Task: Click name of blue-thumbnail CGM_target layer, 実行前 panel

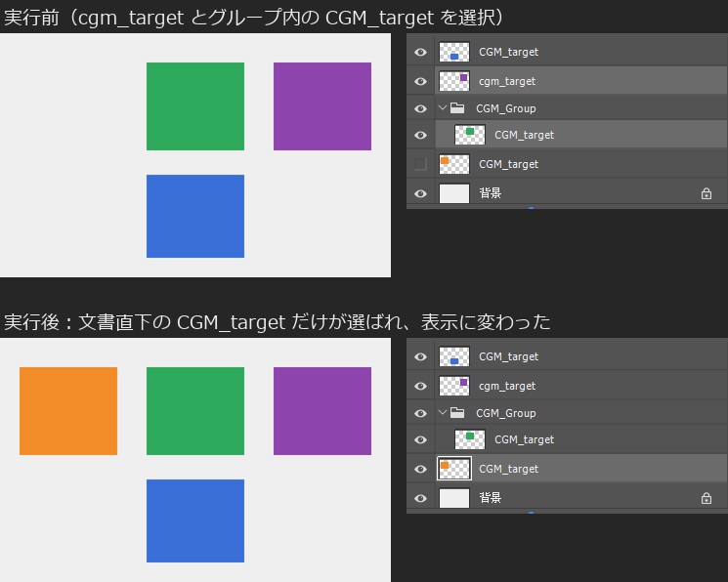Action: point(508,52)
